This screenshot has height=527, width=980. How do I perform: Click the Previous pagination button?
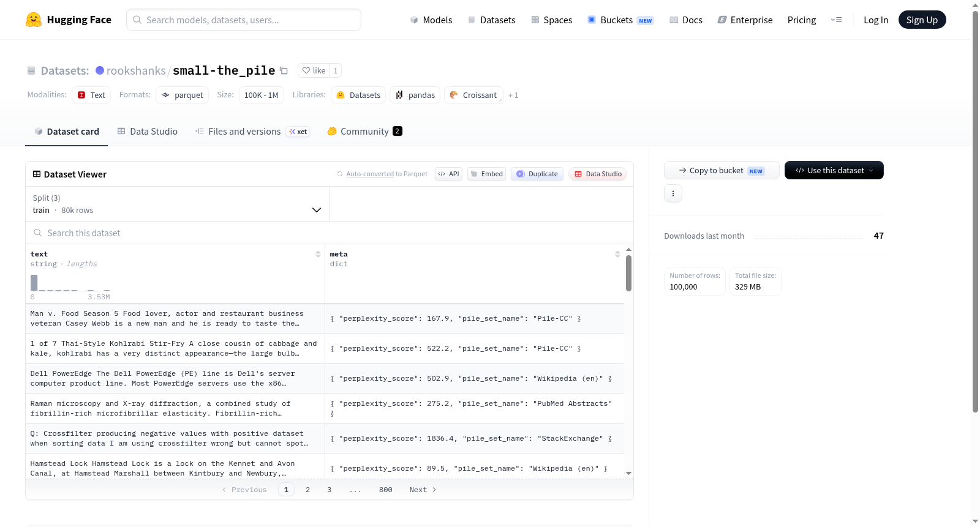[x=244, y=490]
